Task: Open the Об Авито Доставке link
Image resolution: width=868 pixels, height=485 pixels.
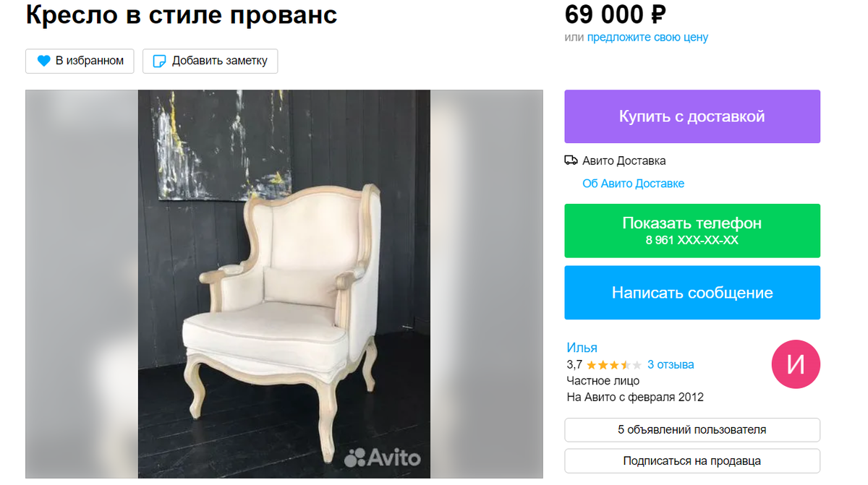Action: click(633, 184)
